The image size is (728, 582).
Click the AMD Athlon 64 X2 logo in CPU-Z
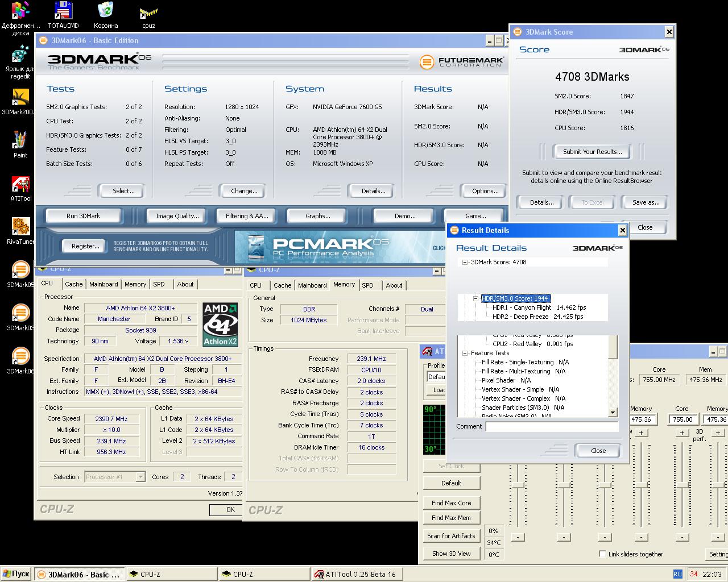(220, 325)
